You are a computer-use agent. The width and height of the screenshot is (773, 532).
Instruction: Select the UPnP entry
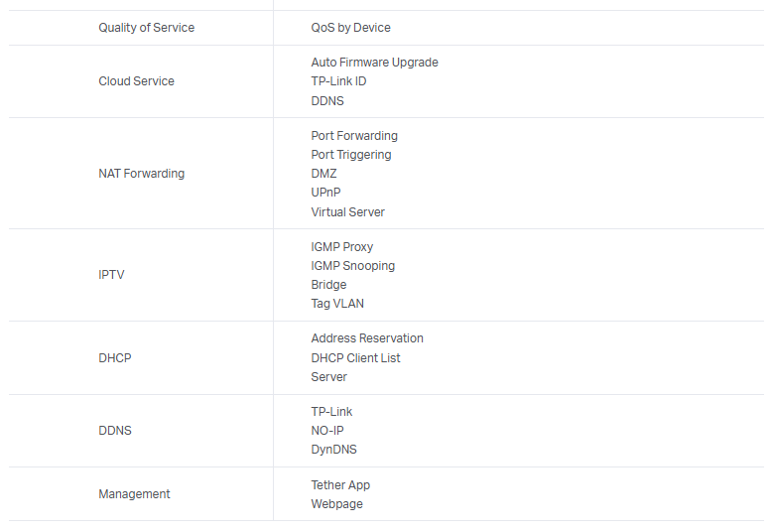[x=325, y=193]
